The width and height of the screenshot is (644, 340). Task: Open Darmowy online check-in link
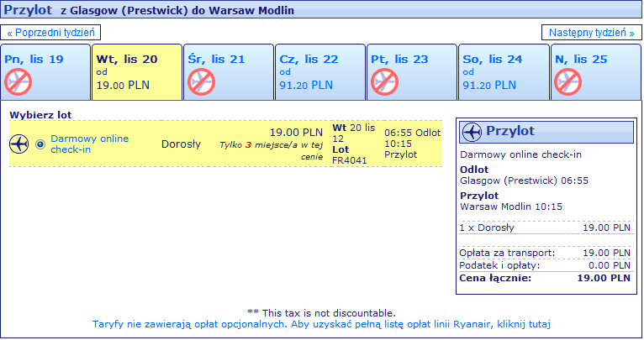(89, 144)
